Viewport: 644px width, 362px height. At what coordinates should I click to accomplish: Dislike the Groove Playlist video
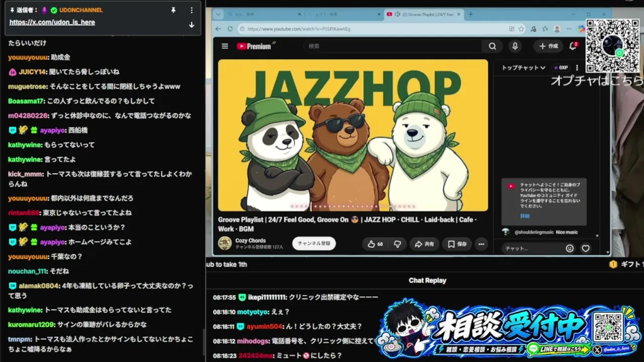point(397,244)
